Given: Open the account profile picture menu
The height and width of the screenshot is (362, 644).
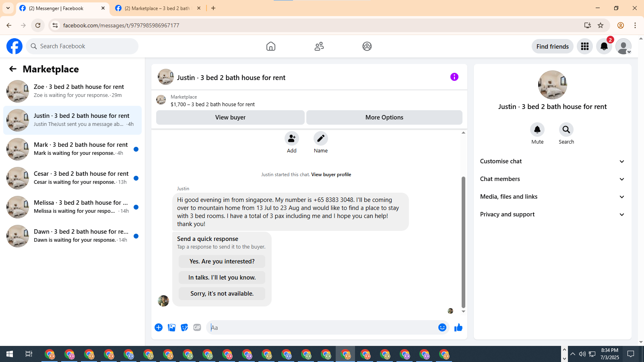Looking at the screenshot, I should tap(623, 46).
